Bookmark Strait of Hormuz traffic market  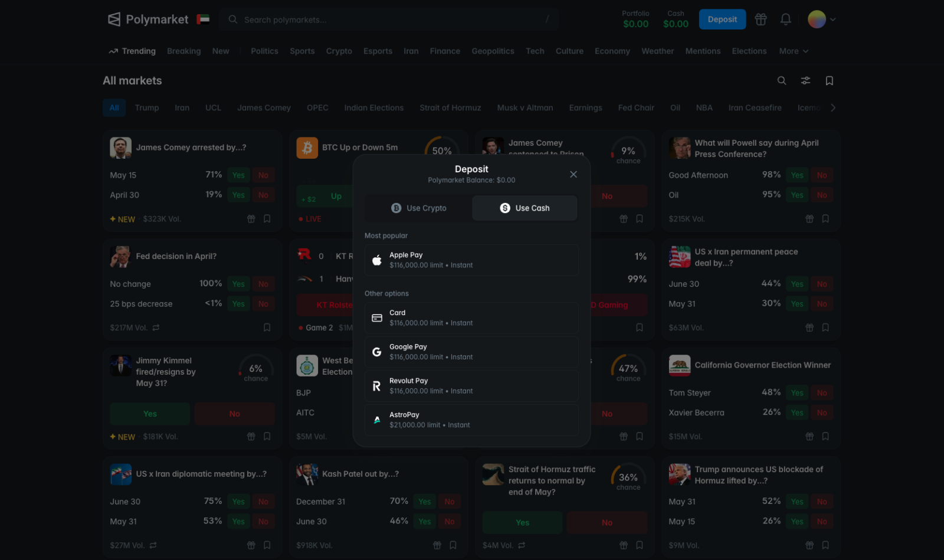(x=640, y=545)
